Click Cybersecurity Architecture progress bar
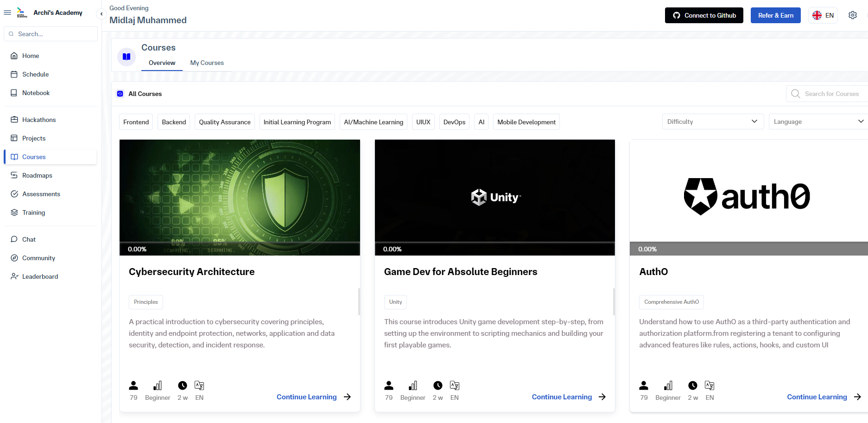Viewport: 868px width, 423px height. (x=240, y=249)
